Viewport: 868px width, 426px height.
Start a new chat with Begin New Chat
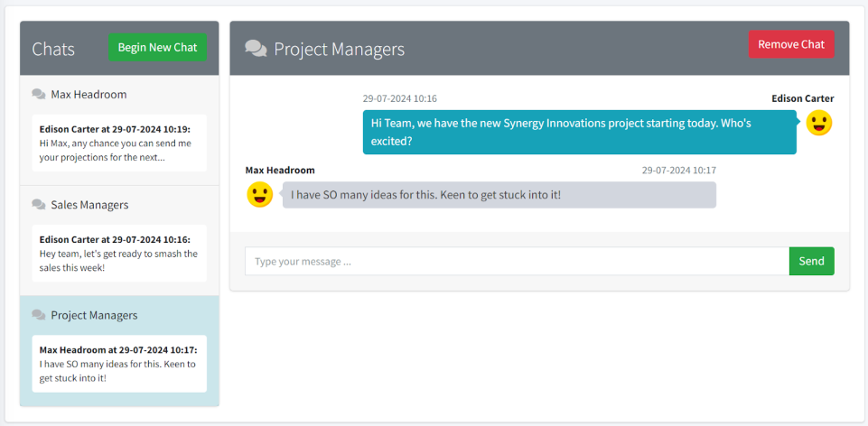(157, 47)
